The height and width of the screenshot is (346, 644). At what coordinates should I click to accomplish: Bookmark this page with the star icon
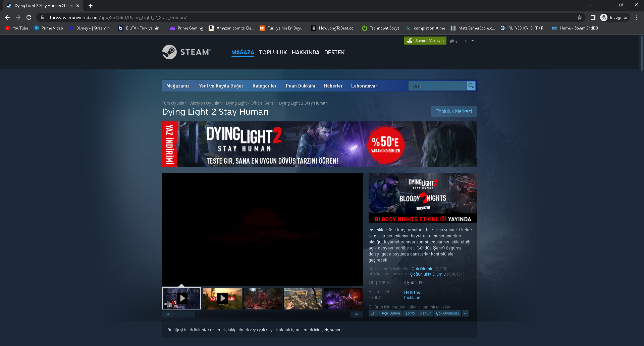[580, 17]
